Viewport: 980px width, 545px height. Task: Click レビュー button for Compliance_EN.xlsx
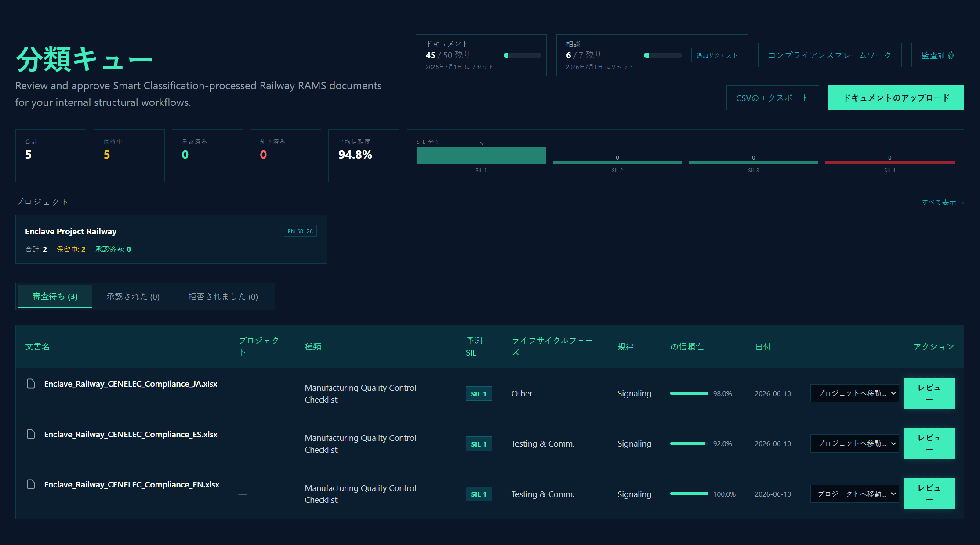point(929,494)
